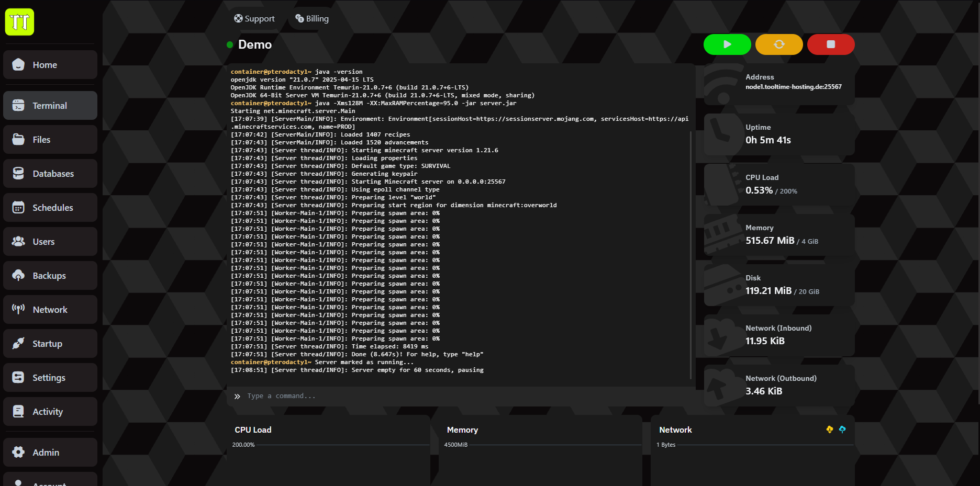
Task: View the Activity log
Action: (50, 412)
